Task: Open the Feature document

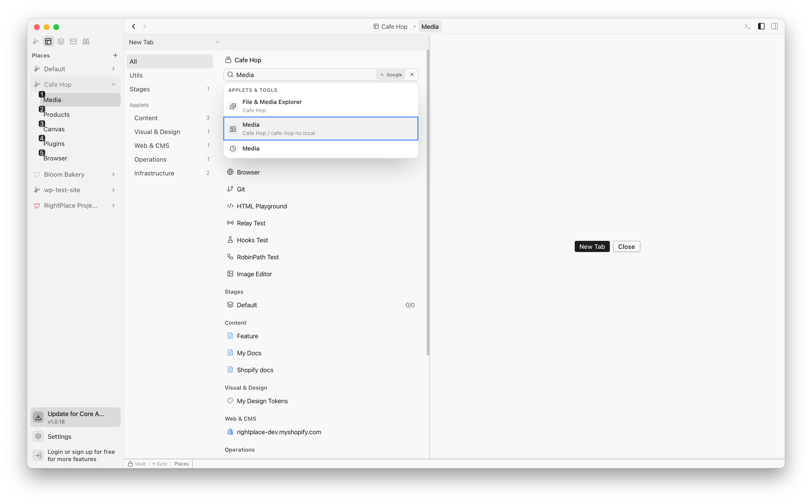Action: pos(320,336)
